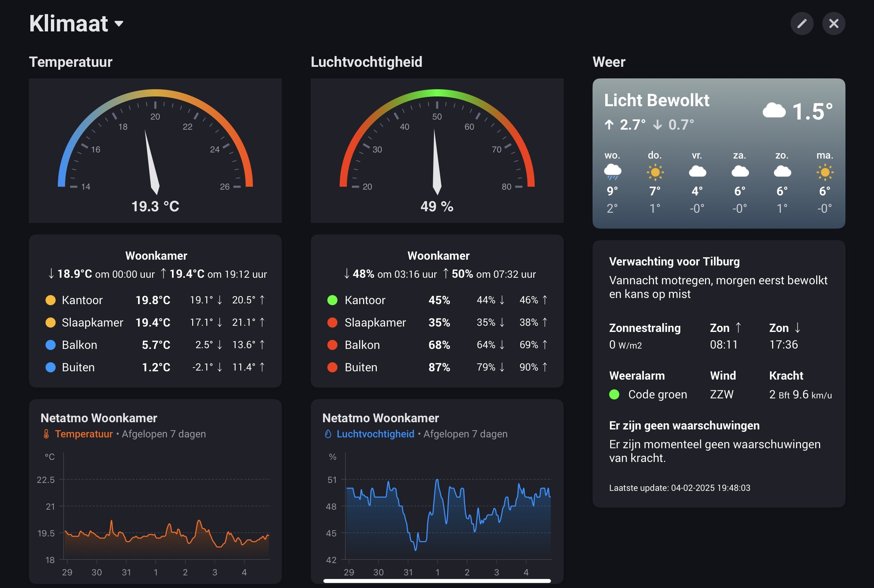Click the water drop icon beside Luchtvochtigheid
Screen dimensions: 874x588
click(x=328, y=434)
